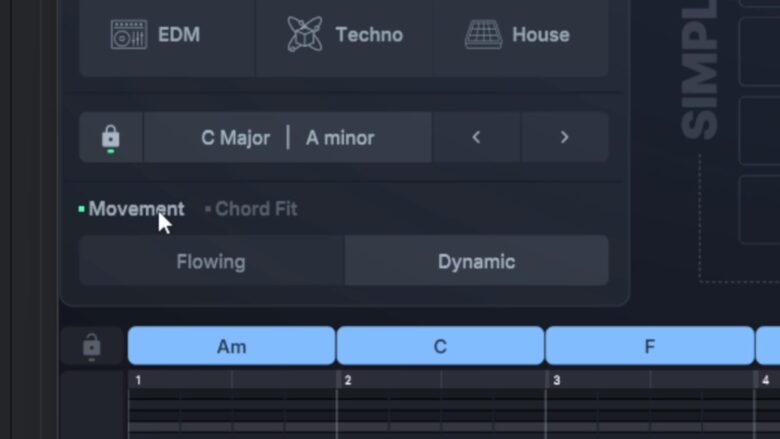Image resolution: width=780 pixels, height=439 pixels.
Task: Toggle the chord track lock icon
Action: [92, 346]
